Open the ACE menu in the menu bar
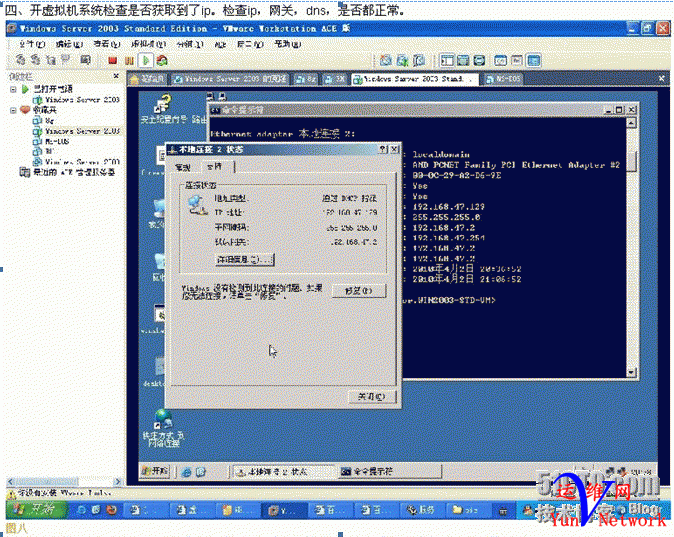Screen dimensions: 674x537 tap(221, 44)
